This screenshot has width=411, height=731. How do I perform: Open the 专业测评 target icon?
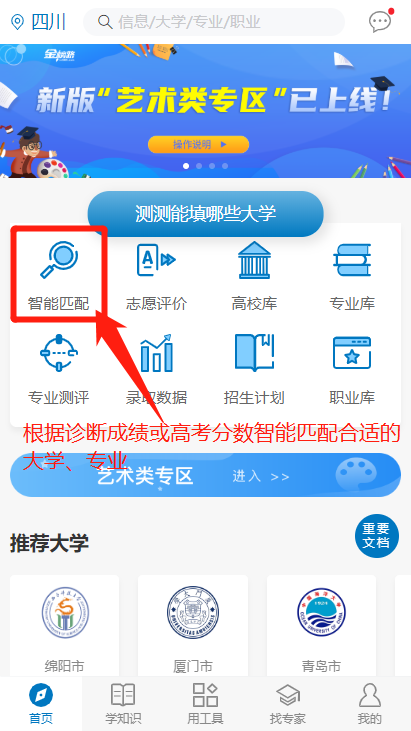(59, 353)
